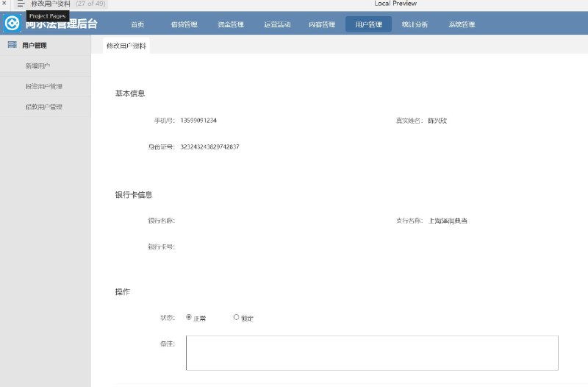Click the 用户管理 sidebar list icon
This screenshot has height=387, width=588.
coord(12,45)
